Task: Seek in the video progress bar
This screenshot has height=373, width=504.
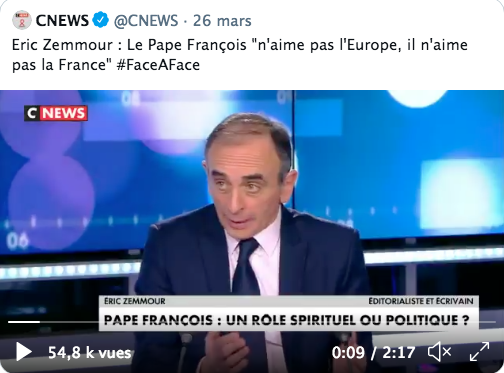Action: click(x=252, y=322)
